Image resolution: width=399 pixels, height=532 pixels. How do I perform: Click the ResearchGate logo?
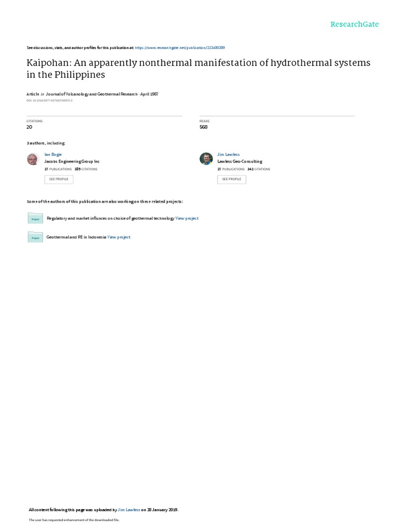[x=354, y=24]
